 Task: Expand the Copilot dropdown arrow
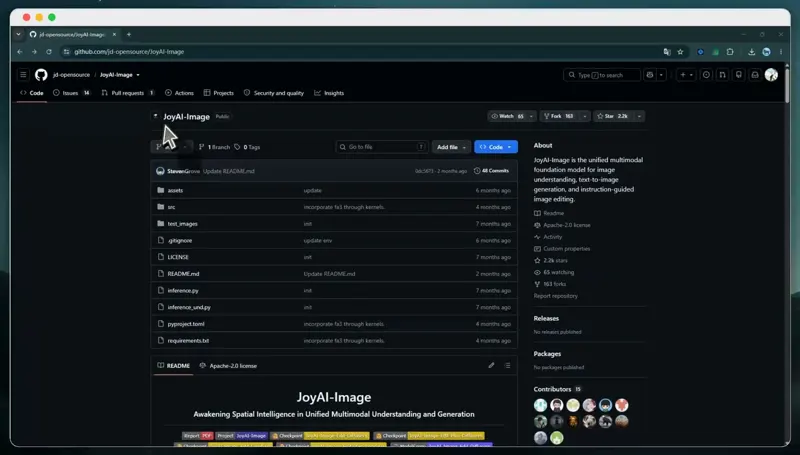pos(661,75)
